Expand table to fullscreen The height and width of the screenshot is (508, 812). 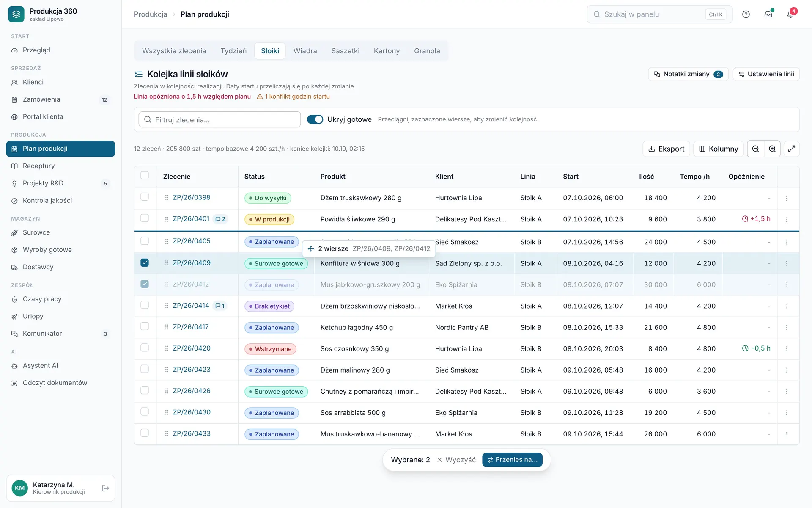point(792,149)
